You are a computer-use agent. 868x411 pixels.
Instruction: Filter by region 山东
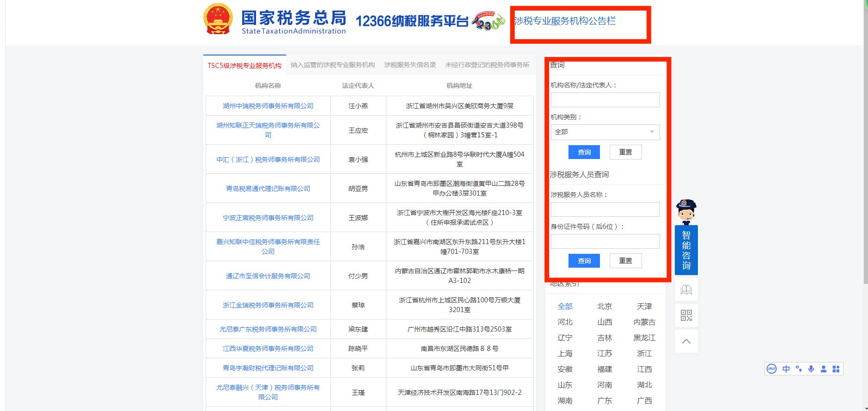[x=565, y=385]
